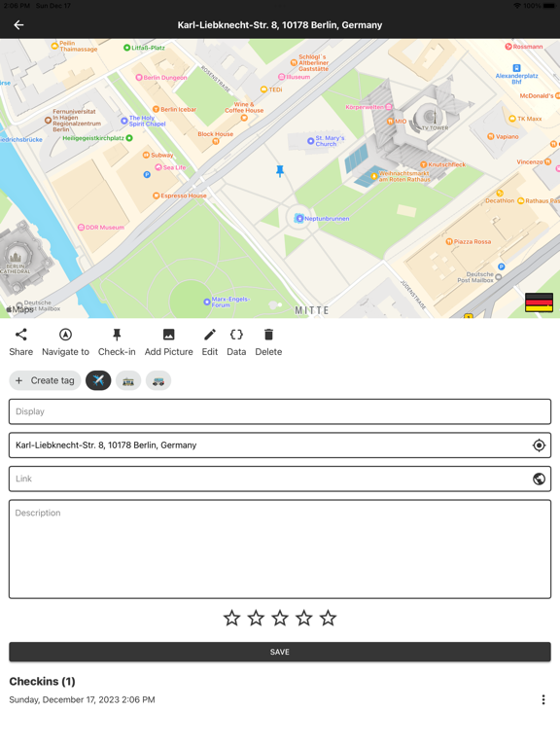Rate with the third star
Viewport: 560px width, 747px height.
[280, 618]
